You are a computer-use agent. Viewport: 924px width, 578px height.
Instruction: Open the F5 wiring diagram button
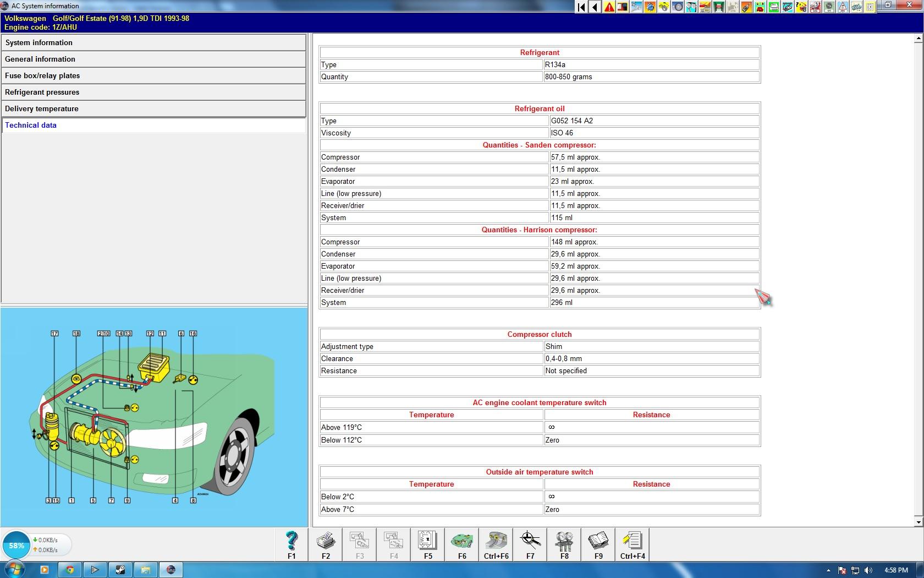pos(428,544)
